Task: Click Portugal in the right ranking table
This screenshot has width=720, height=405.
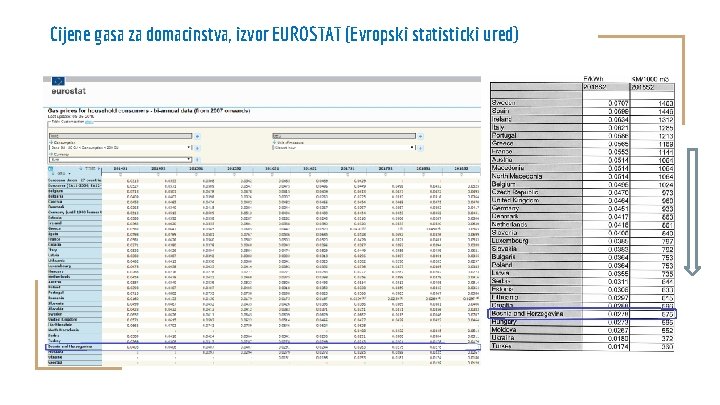Action: point(504,135)
